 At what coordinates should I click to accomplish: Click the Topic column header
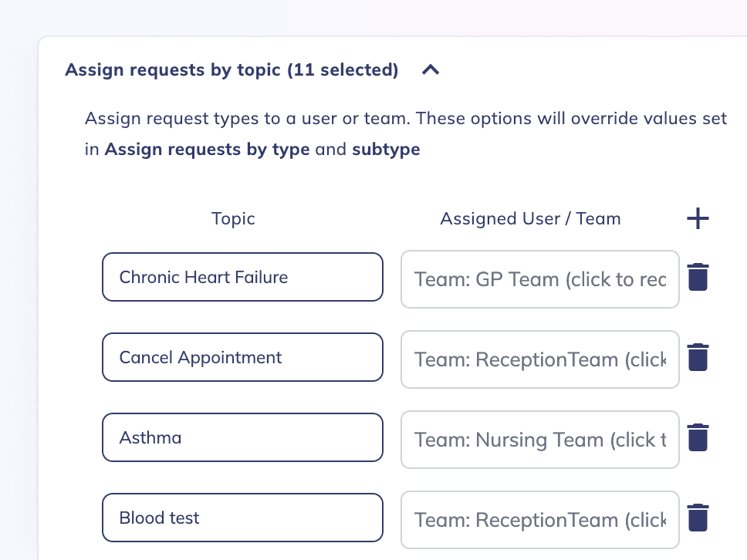tap(233, 218)
